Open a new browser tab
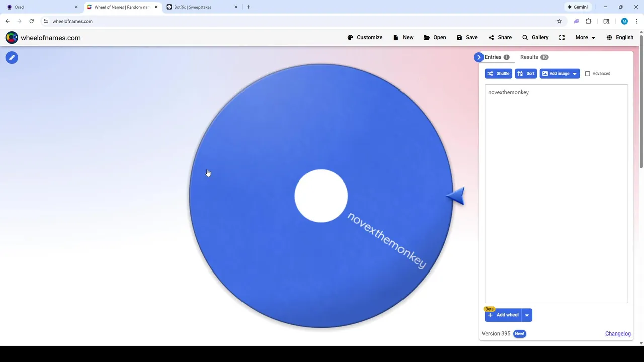Viewport: 644px width, 362px height. pyautogui.click(x=248, y=7)
